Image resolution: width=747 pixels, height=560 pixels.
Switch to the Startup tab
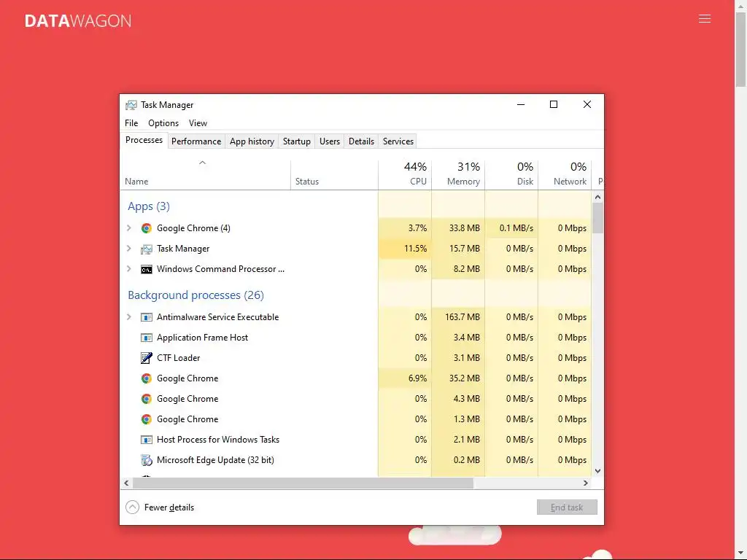click(297, 141)
